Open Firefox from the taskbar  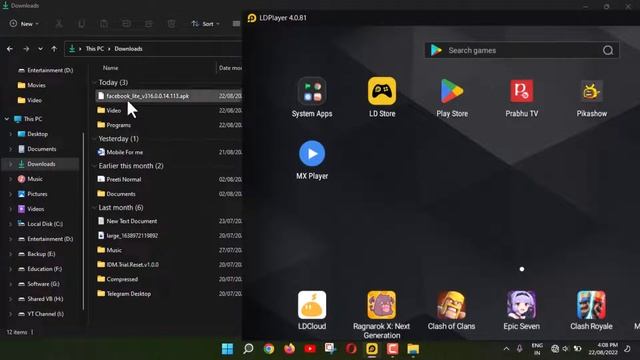[x=289, y=349]
